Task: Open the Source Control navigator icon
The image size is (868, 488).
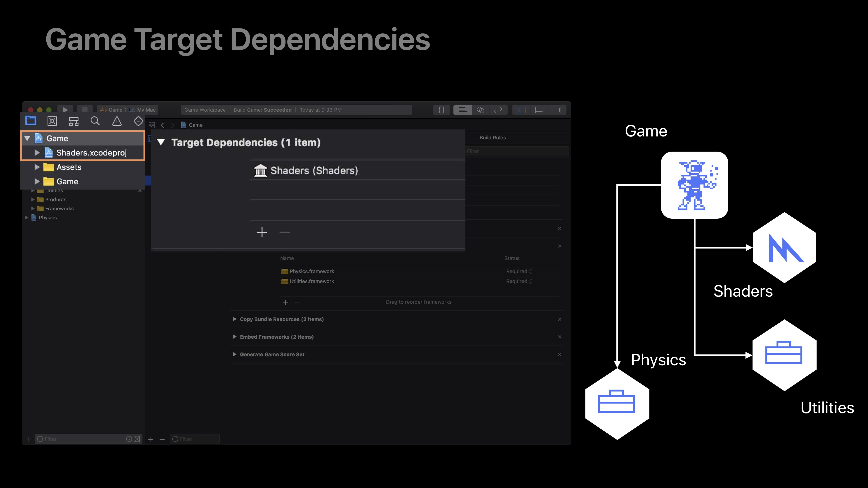Action: coord(52,121)
